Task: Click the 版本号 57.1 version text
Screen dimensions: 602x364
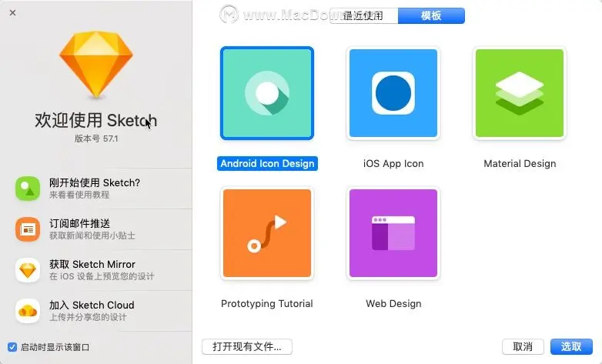Action: (96, 139)
